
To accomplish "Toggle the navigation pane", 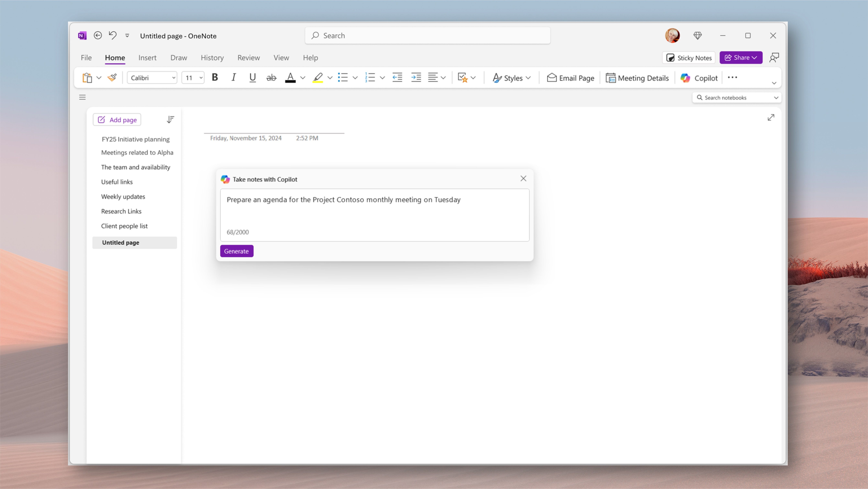I will pyautogui.click(x=82, y=97).
